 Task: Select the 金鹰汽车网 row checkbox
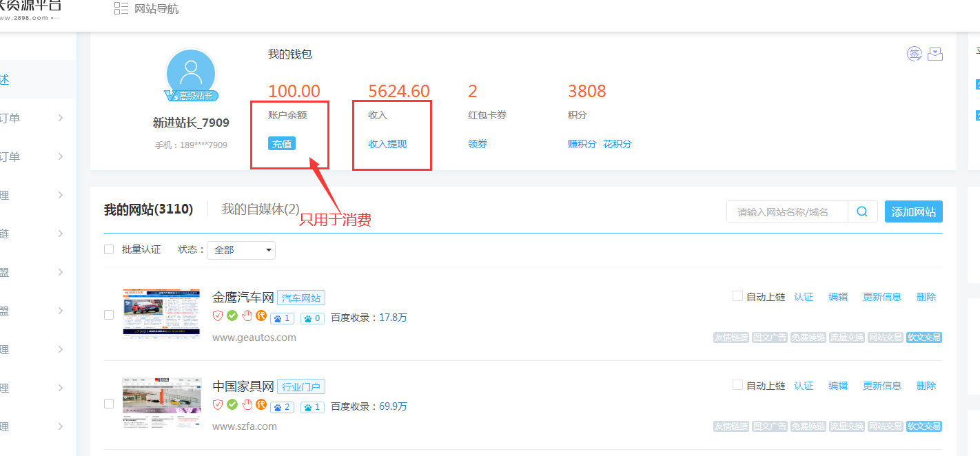[109, 315]
